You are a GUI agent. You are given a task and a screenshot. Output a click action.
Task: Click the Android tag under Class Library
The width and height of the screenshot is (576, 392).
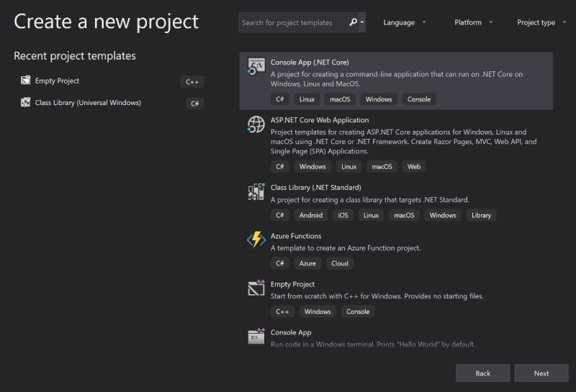(x=311, y=215)
